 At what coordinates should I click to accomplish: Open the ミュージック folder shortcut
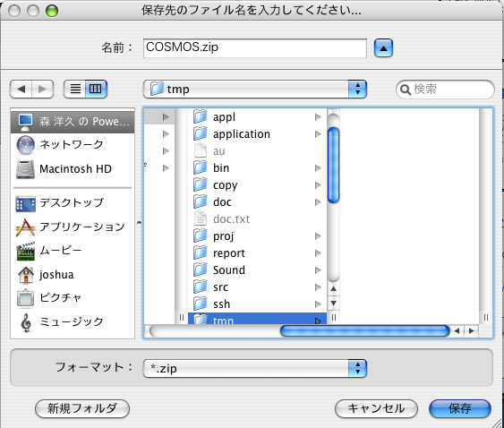point(73,321)
